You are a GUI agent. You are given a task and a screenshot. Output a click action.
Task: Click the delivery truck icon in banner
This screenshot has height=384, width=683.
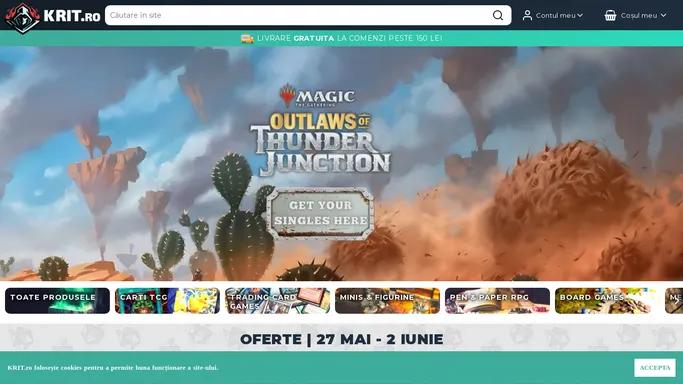(x=247, y=38)
